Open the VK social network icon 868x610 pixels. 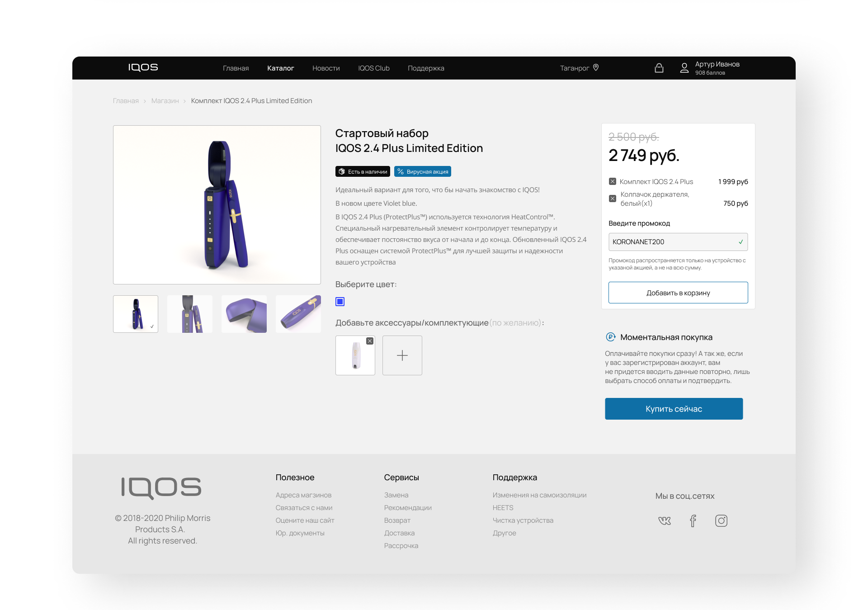[665, 521]
